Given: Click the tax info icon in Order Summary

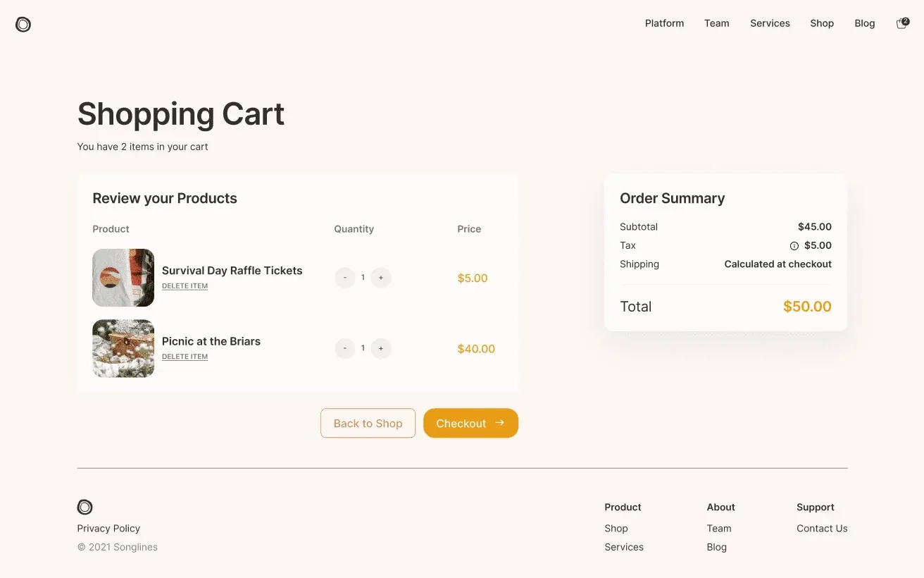Looking at the screenshot, I should [x=794, y=246].
